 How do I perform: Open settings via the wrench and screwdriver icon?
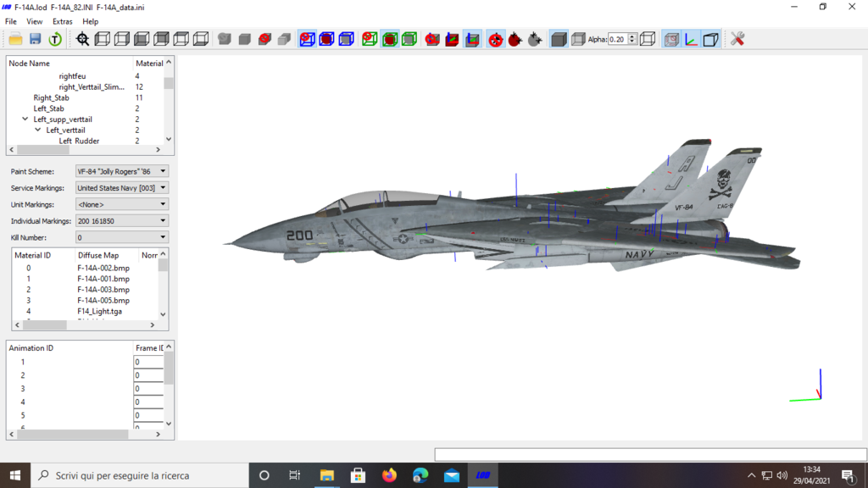coord(737,39)
